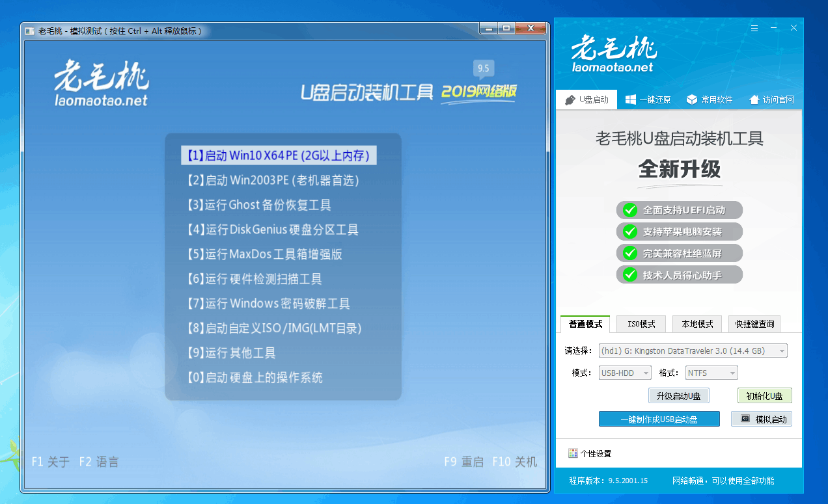
Task: Click the simulation window title bar icon
Action: [30, 31]
